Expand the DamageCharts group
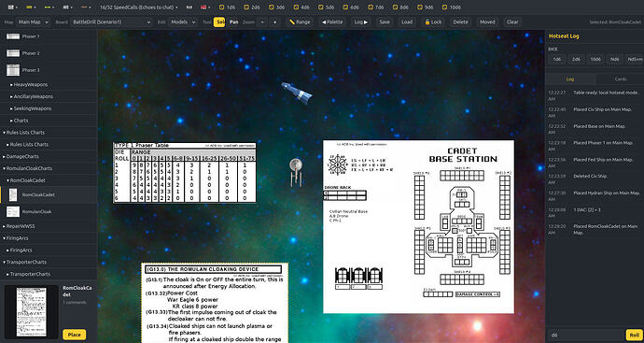Screen dimensions: 644x343 49,156
